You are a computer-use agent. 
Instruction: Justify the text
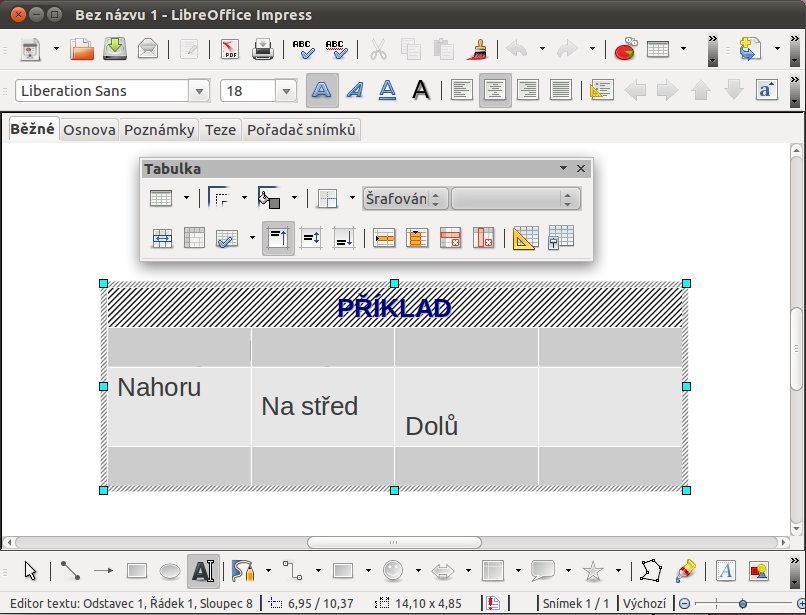561,91
